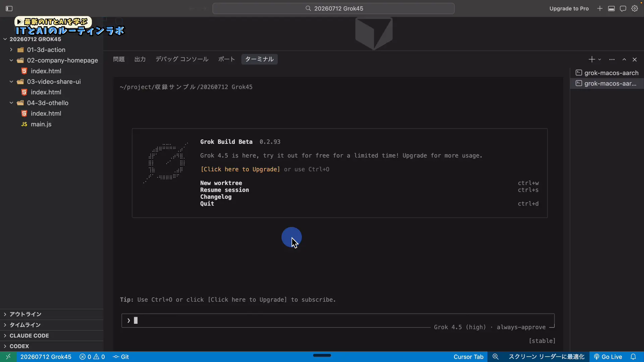Click the search icon in command center
Screen dimensions: 644x362
(x=308, y=8)
